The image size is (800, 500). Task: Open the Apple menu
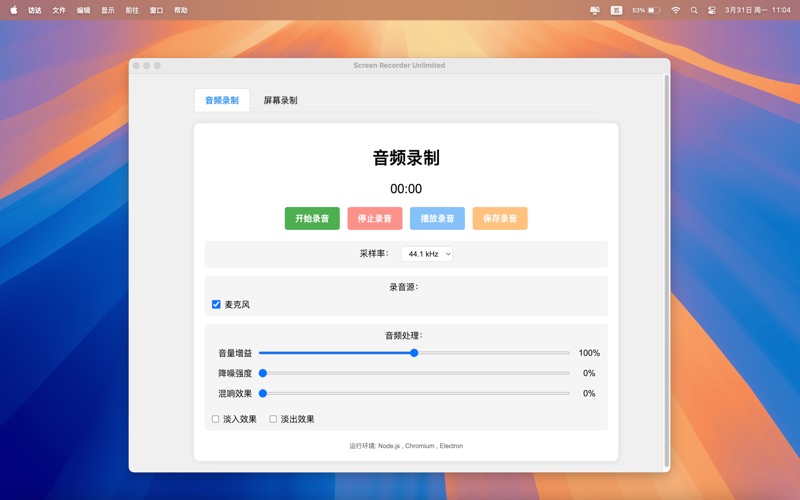[x=14, y=10]
